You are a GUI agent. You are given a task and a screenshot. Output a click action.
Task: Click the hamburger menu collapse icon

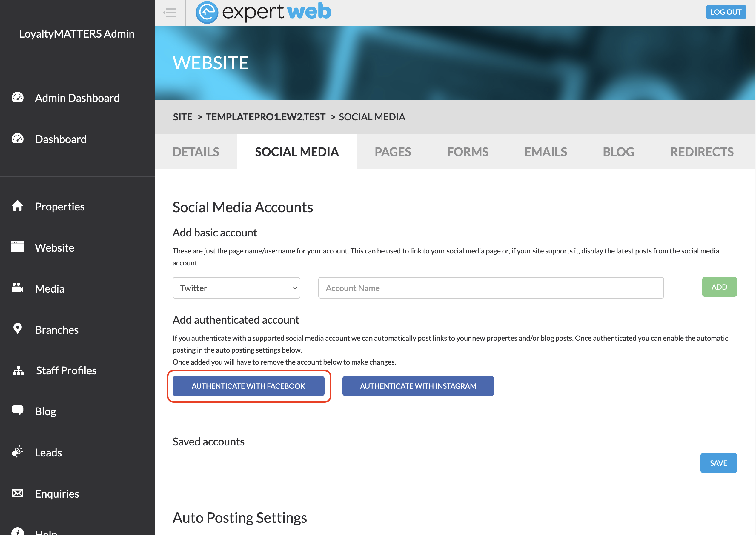(170, 13)
